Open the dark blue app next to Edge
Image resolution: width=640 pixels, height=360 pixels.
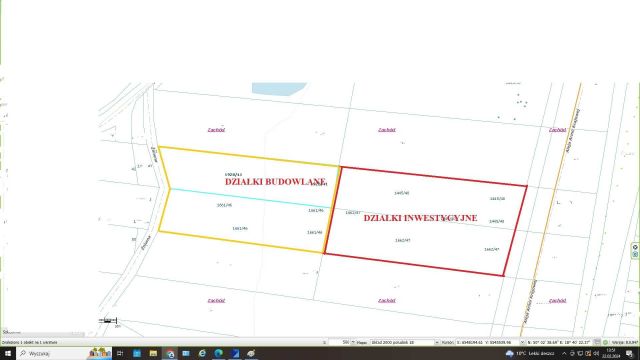coord(235,353)
